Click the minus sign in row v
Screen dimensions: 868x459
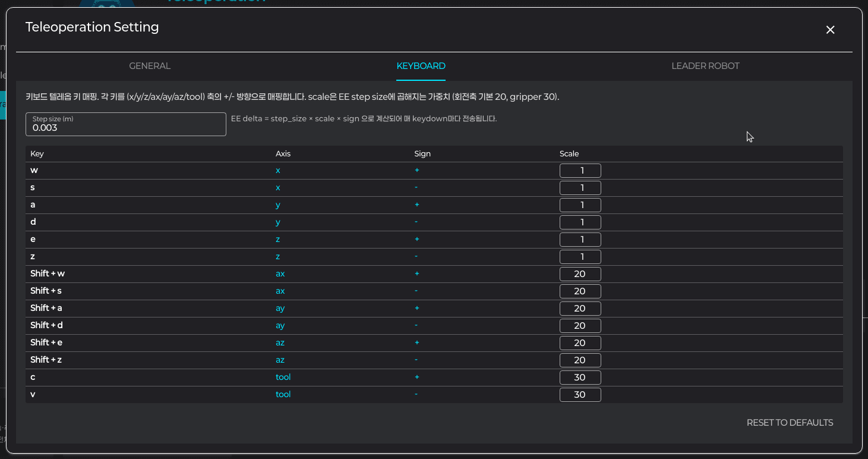click(416, 395)
